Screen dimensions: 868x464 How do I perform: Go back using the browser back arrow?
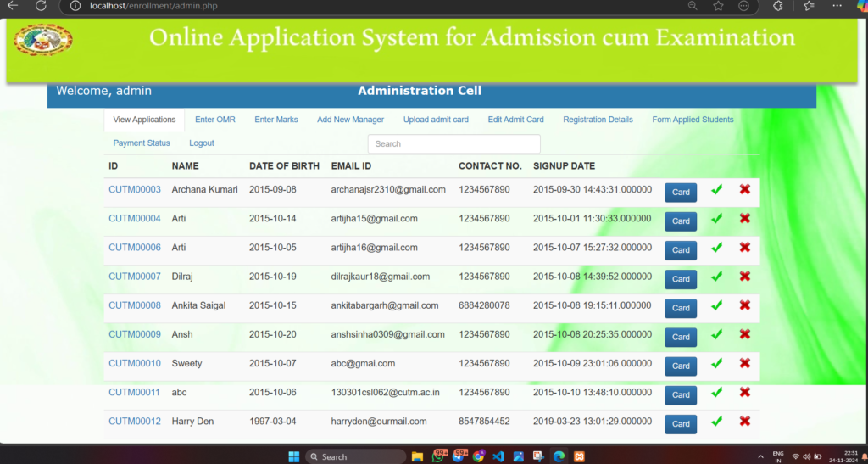coord(12,6)
